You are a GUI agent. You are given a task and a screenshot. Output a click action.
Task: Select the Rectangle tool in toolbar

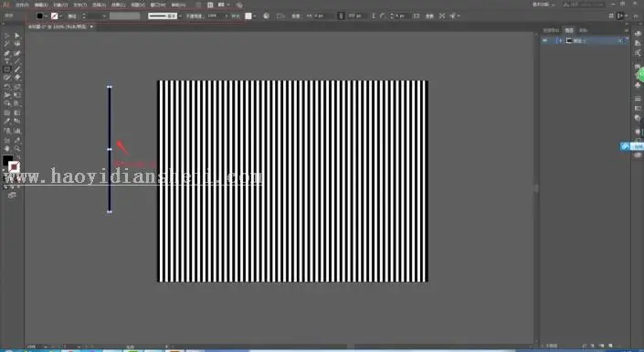7,69
